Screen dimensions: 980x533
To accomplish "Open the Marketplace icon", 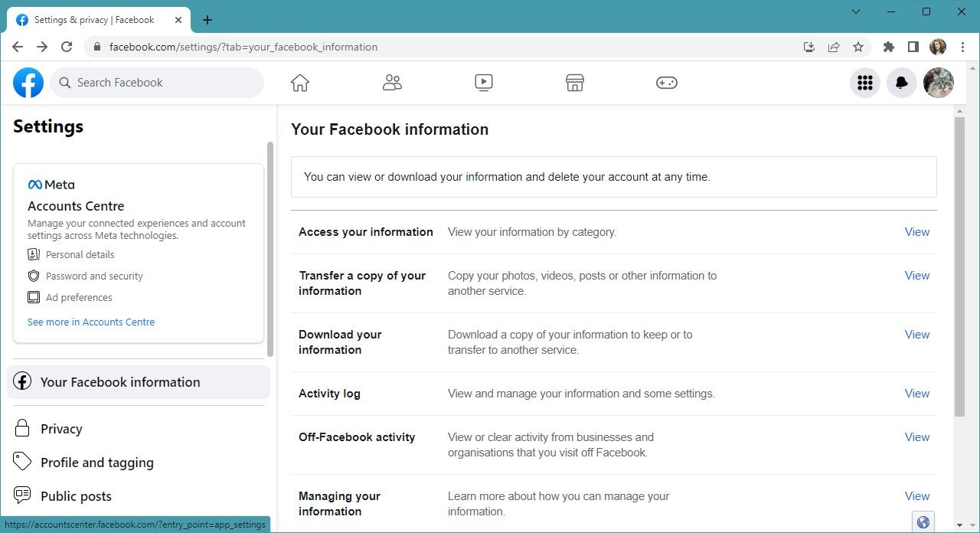I will [574, 82].
